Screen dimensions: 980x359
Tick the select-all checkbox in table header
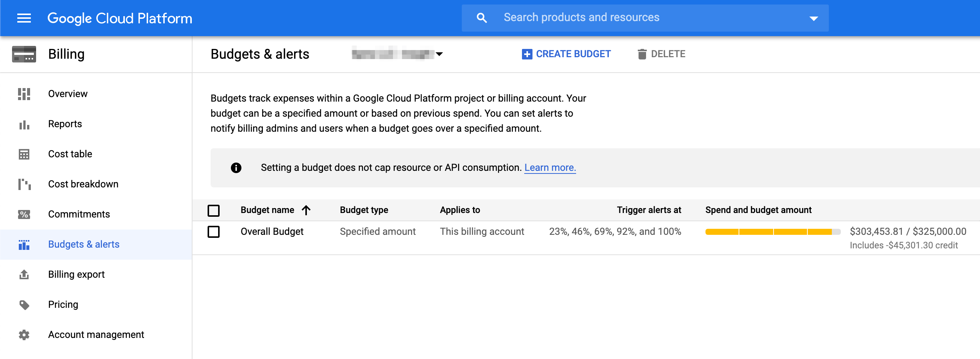[x=214, y=210]
